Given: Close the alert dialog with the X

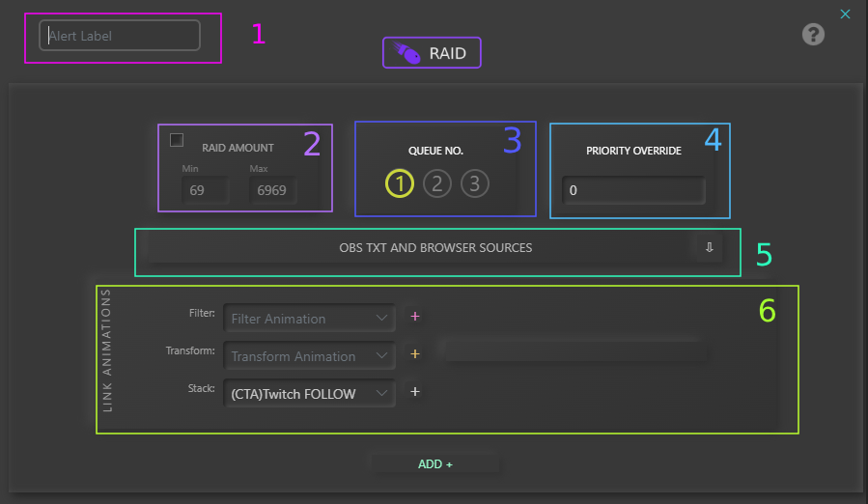Looking at the screenshot, I should pos(845,14).
